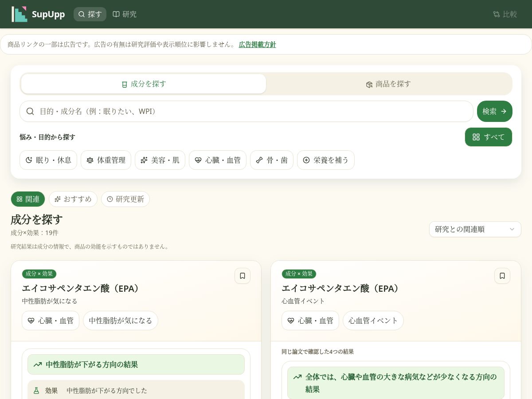The height and width of the screenshot is (399, 532).
Task: Select the すべて category button
Action: click(x=489, y=137)
